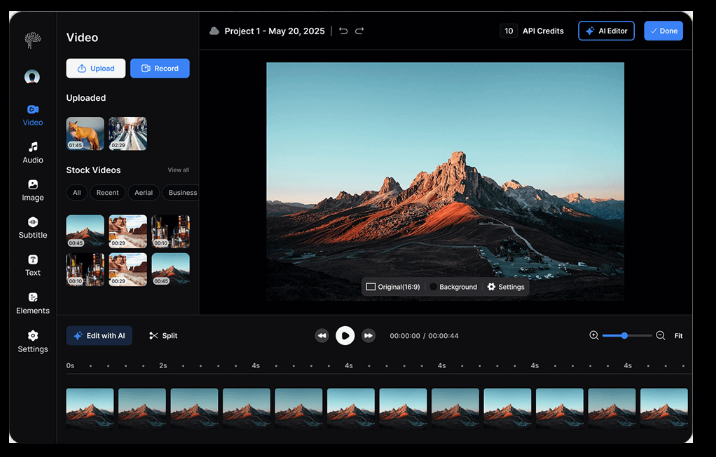The width and height of the screenshot is (716, 457).
Task: Click Edit with AI button
Action: (99, 336)
